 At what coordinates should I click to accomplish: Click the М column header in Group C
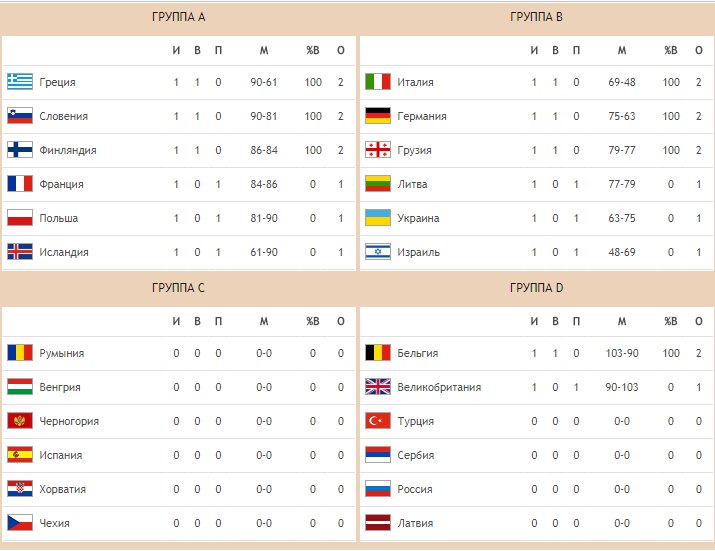pyautogui.click(x=264, y=321)
